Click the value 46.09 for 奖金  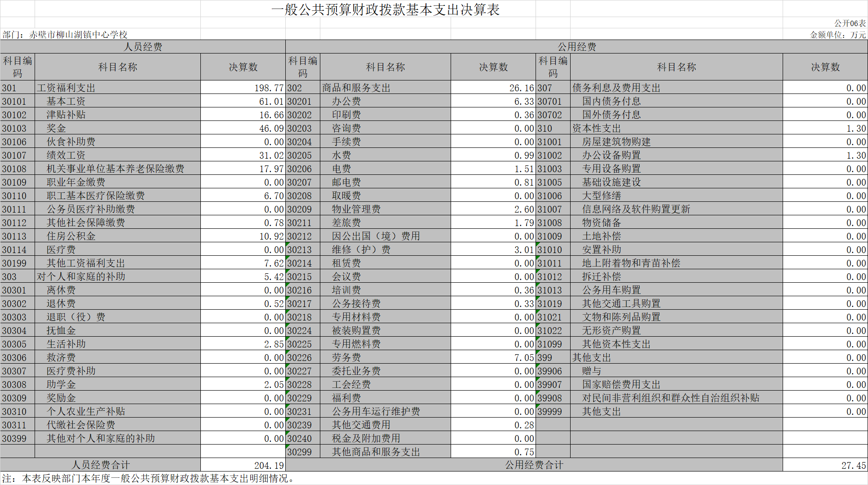point(243,128)
